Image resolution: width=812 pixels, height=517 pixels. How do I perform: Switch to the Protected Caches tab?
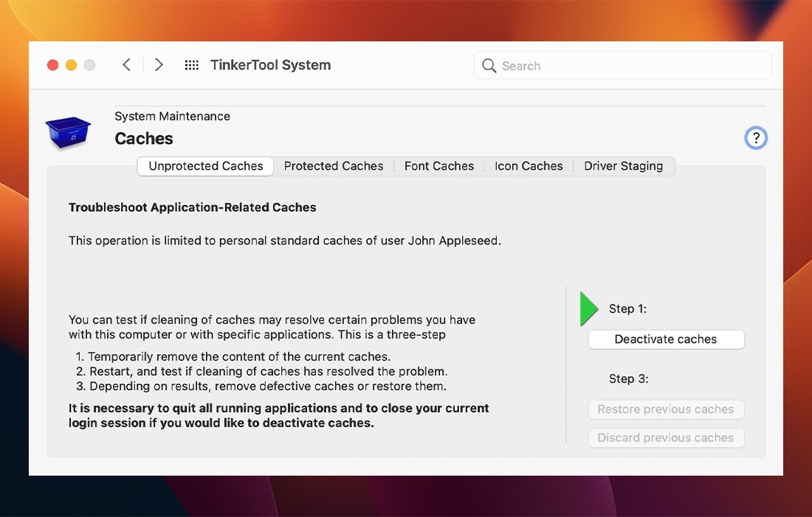click(334, 166)
